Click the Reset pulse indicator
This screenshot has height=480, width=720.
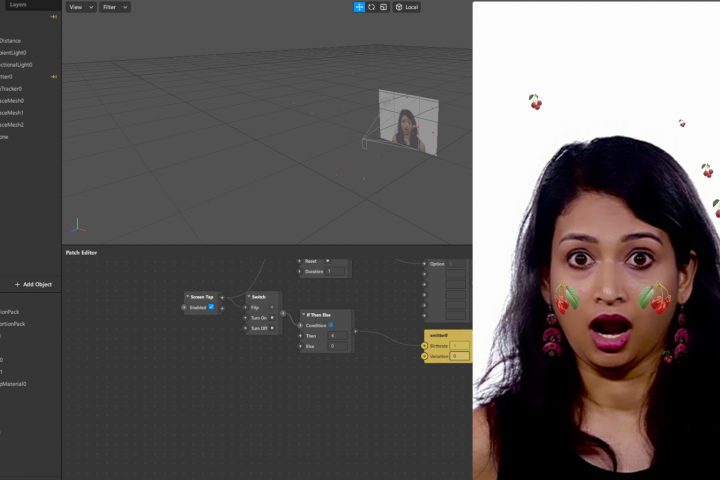click(327, 260)
